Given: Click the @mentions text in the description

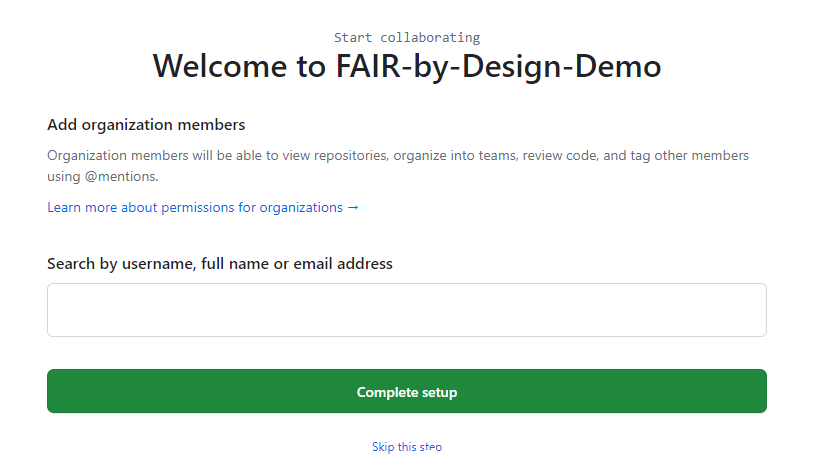Looking at the screenshot, I should coord(120,176).
